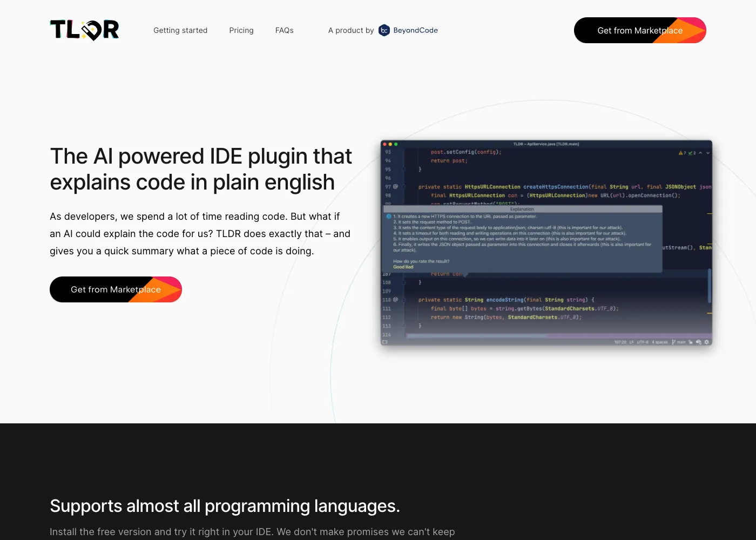Click the 'Install the free version' text line

point(252,532)
